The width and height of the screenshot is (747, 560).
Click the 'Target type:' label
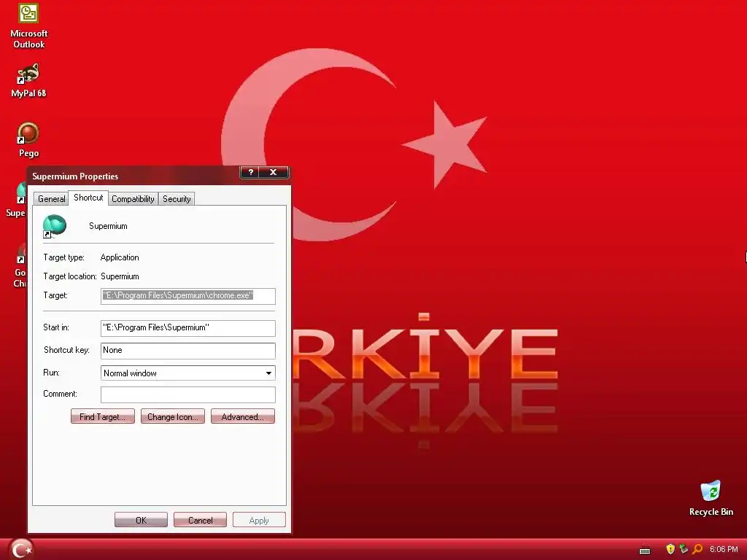[x=64, y=257]
